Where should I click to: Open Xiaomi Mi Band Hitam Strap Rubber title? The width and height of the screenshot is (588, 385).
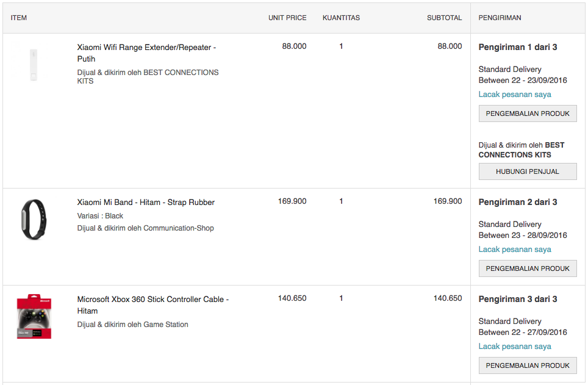coord(146,203)
